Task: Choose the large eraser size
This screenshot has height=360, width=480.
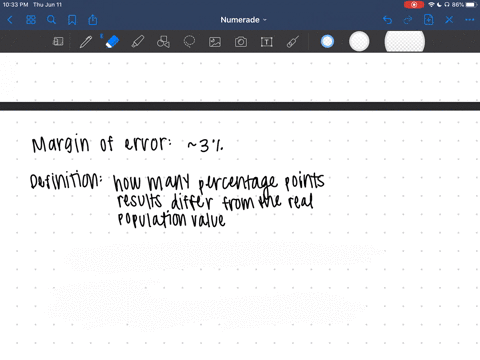Action: [405, 42]
